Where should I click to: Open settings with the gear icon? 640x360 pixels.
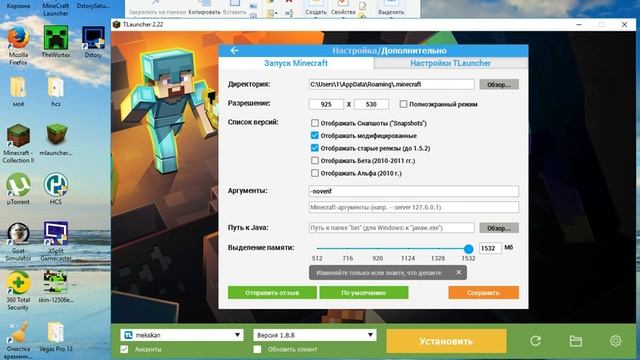click(x=616, y=341)
